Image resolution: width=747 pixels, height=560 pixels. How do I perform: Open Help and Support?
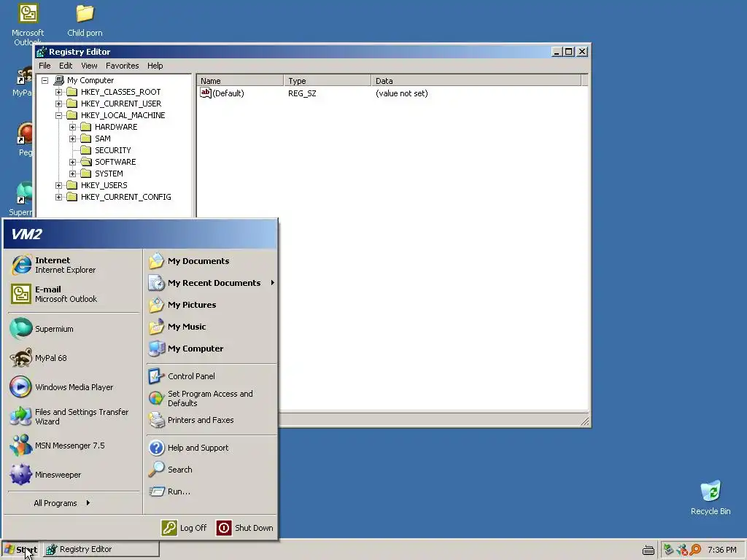(211, 448)
